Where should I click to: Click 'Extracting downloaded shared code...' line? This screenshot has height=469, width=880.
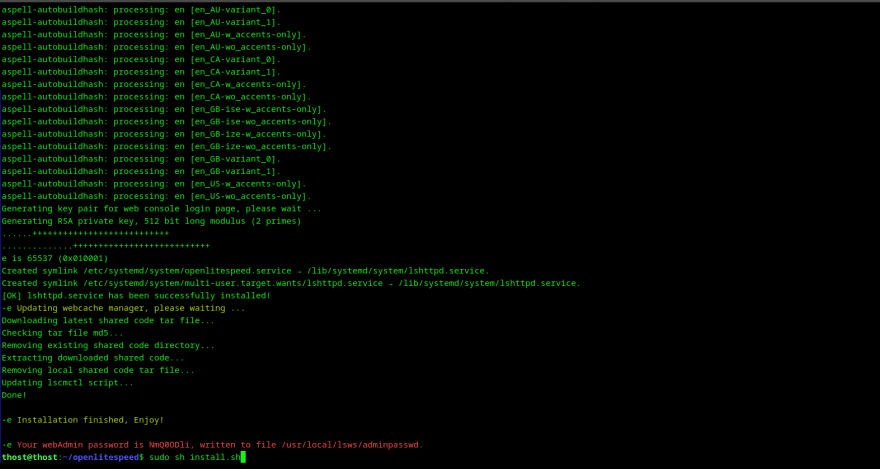[x=93, y=357]
